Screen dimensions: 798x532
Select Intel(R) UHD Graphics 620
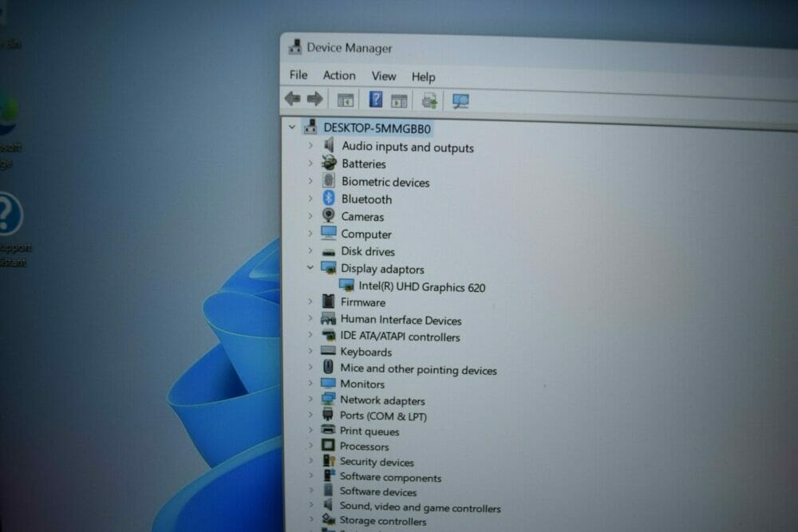click(422, 287)
